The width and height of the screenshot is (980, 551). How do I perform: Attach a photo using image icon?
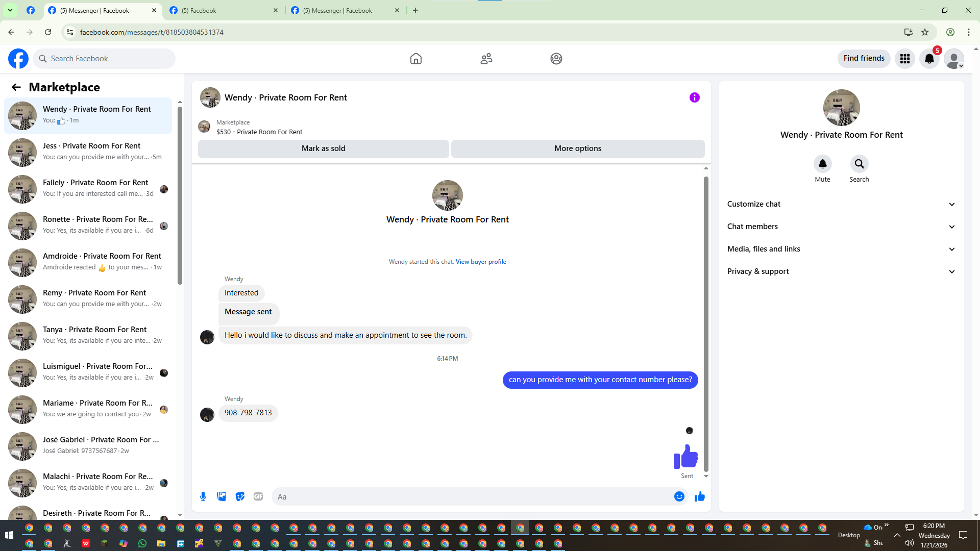[222, 496]
